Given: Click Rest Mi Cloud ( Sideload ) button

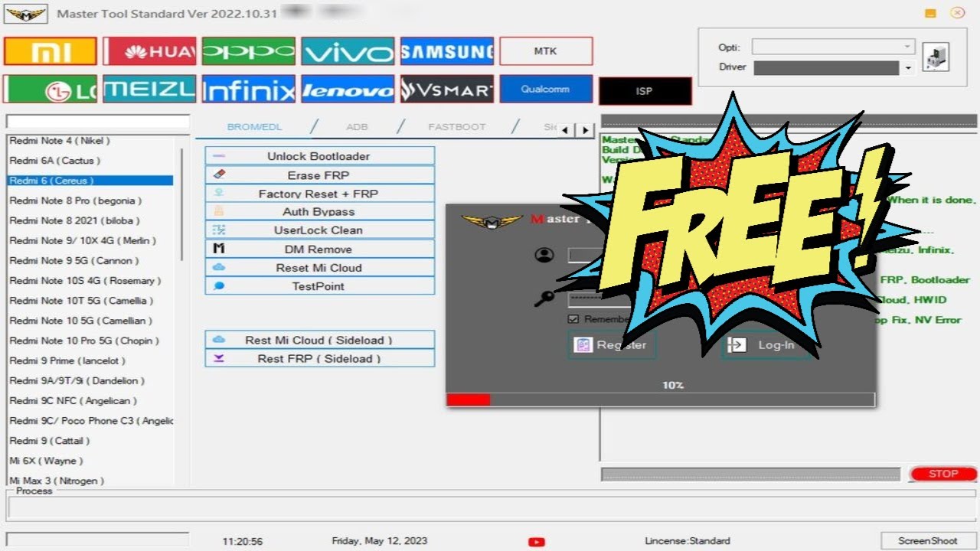Looking at the screenshot, I should [x=320, y=340].
